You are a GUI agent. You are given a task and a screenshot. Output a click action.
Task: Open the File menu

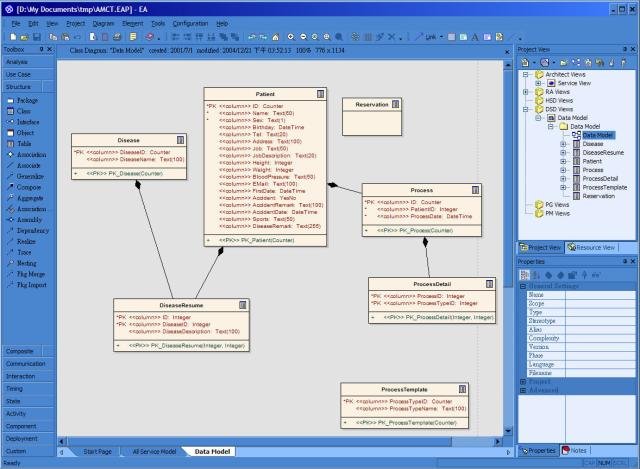tap(16, 24)
